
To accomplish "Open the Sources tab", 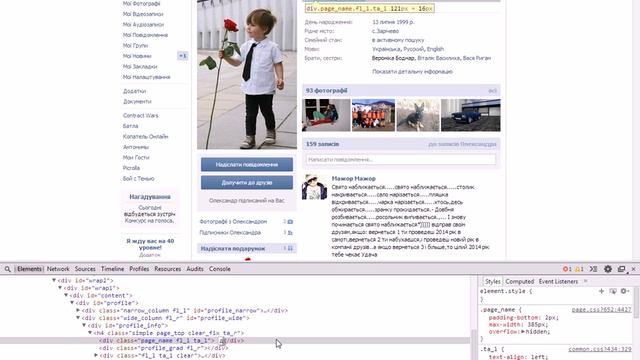I will (85, 269).
